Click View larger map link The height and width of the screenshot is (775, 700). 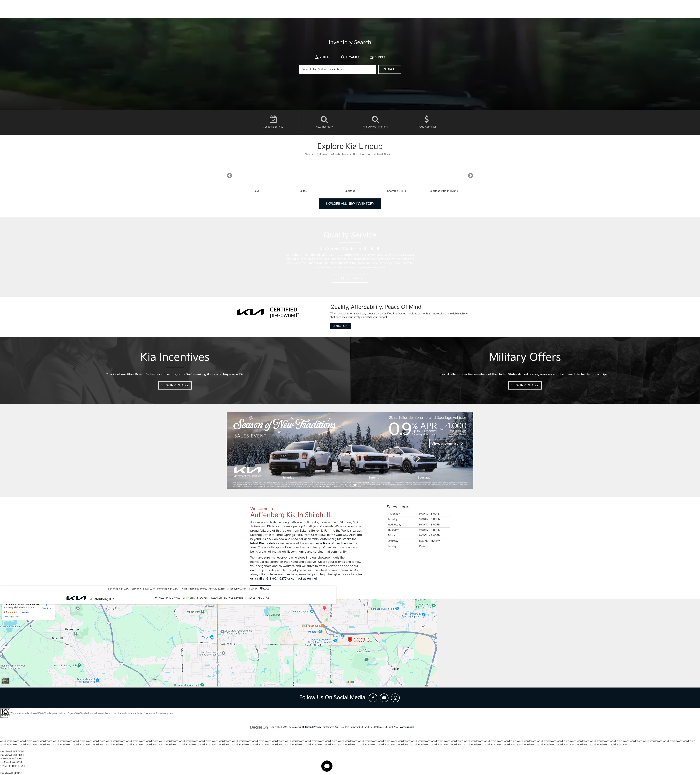pyautogui.click(x=11, y=617)
